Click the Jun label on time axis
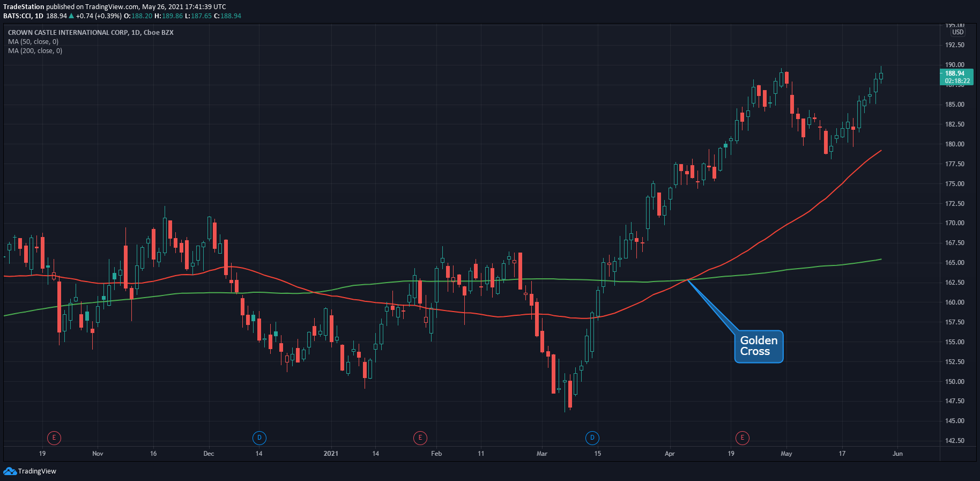The width and height of the screenshot is (980, 481). [x=897, y=453]
